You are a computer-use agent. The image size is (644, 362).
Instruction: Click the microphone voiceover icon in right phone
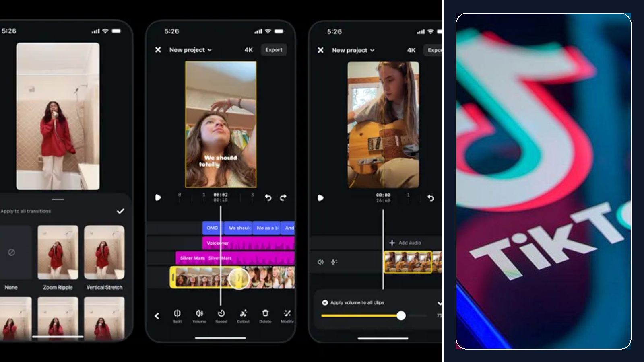pyautogui.click(x=334, y=262)
